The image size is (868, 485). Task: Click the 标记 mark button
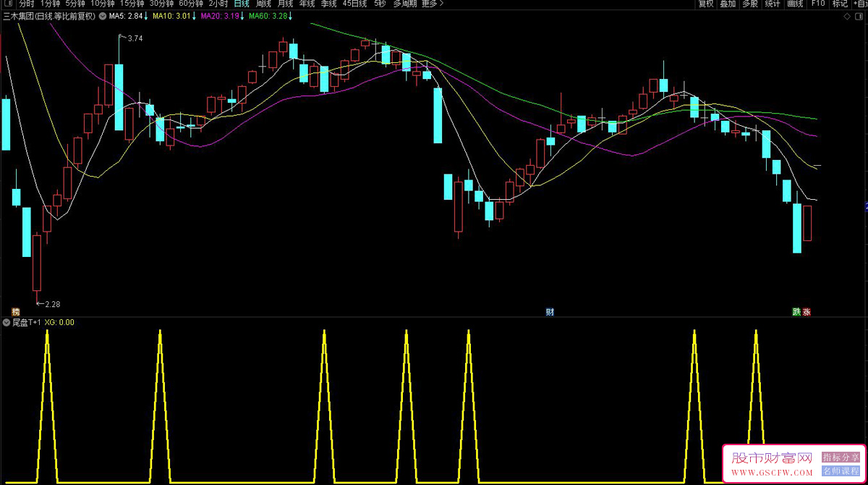840,4
